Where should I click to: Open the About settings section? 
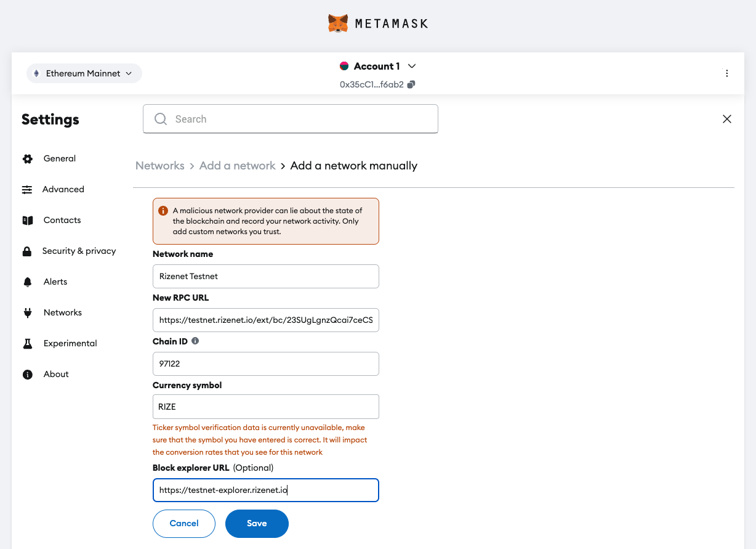(56, 374)
